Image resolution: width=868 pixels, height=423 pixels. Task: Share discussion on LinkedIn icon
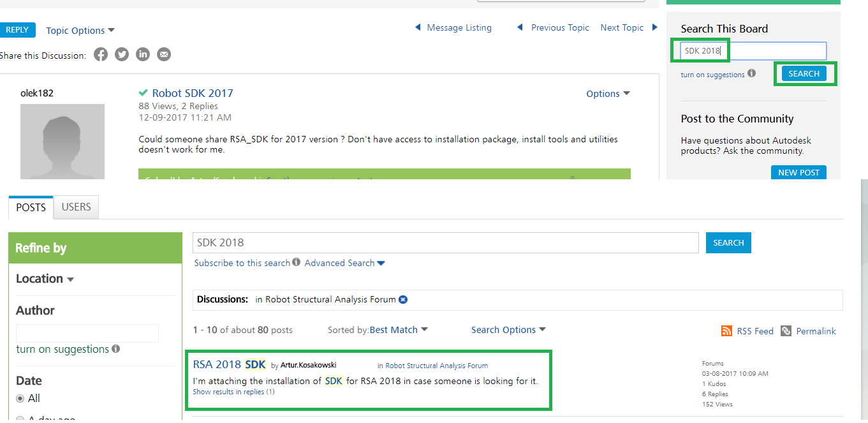point(143,55)
